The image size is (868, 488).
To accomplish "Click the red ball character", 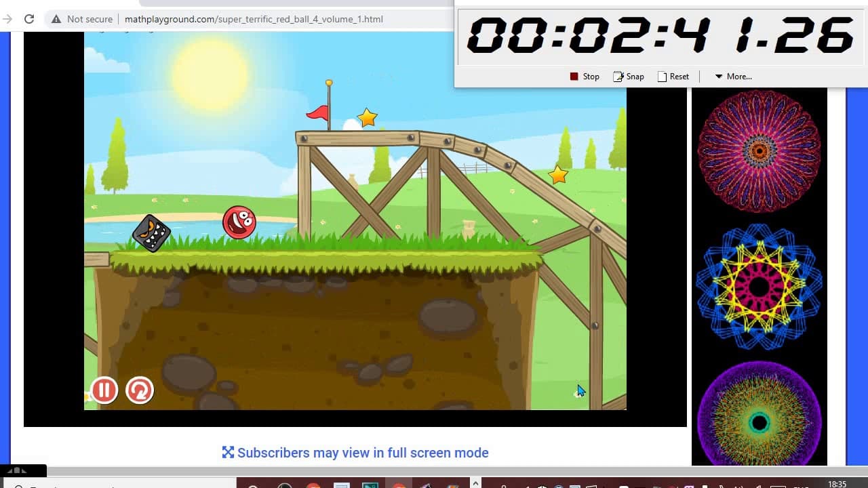I will coord(239,222).
